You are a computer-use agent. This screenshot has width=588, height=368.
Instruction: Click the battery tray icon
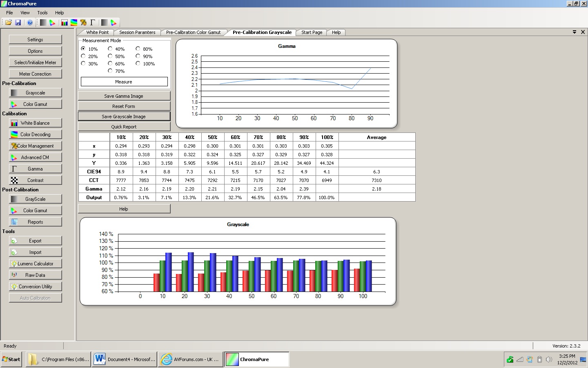pos(539,359)
